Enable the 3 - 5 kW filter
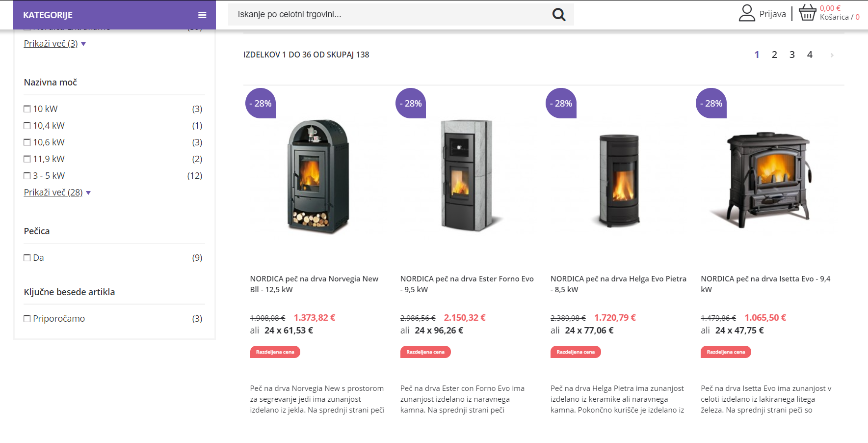The height and width of the screenshot is (443, 868). [x=27, y=176]
